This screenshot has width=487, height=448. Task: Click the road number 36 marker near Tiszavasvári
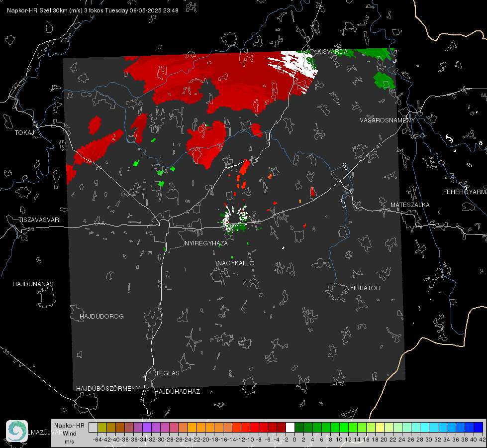(31, 229)
